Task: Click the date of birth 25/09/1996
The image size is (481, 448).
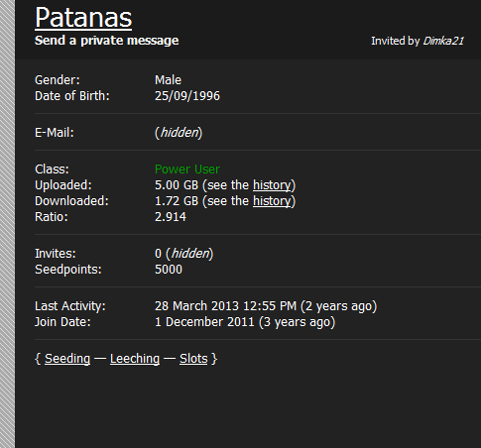Action: tap(187, 96)
